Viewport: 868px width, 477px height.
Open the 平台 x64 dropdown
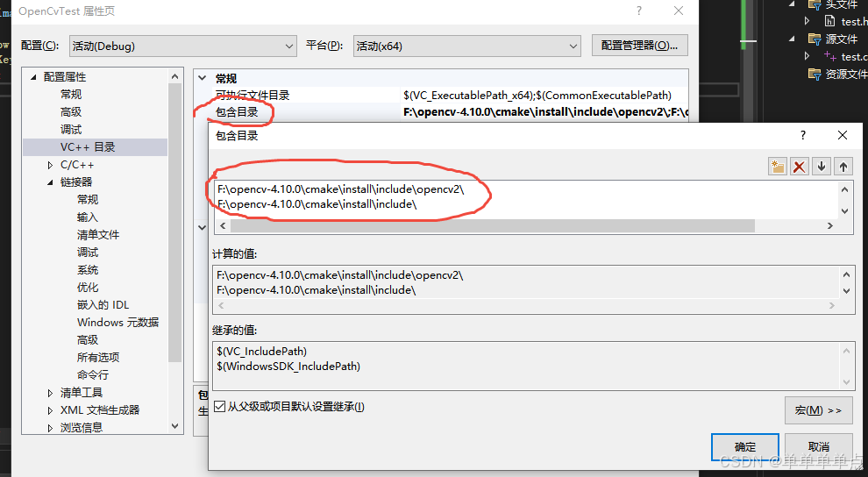[467, 46]
